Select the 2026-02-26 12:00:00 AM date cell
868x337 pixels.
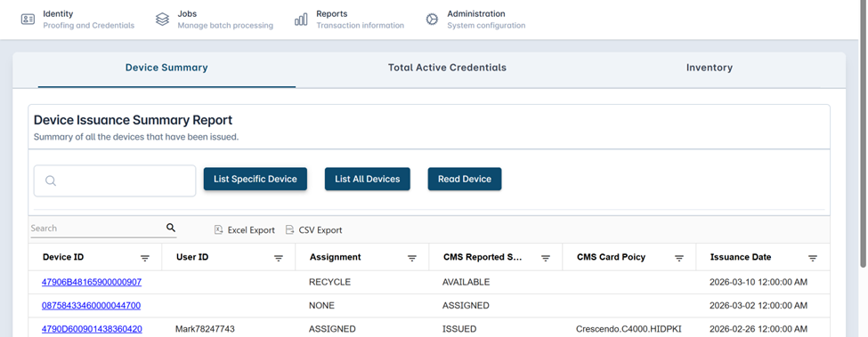pyautogui.click(x=758, y=329)
